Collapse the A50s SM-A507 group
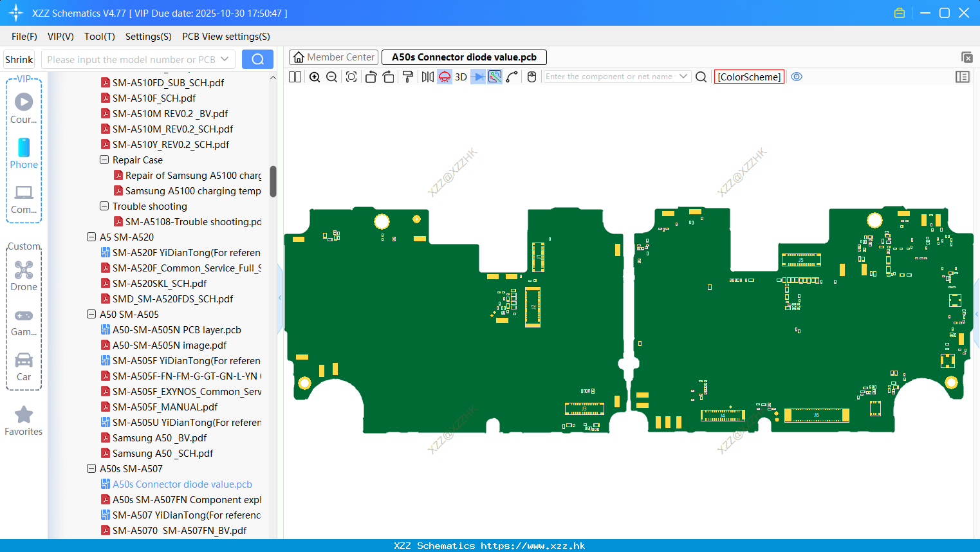Viewport: 980px width, 552px height. click(91, 468)
